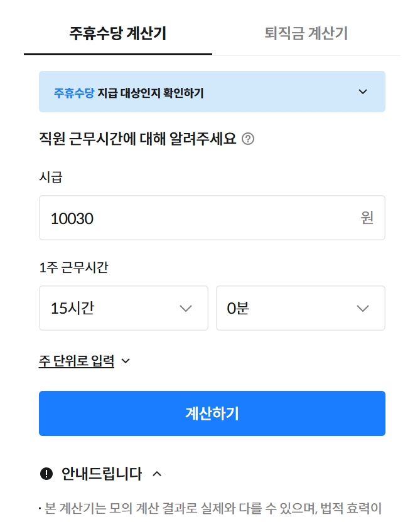Switch to the 퇴직금 계산기 tab
The width and height of the screenshot is (420, 522).
point(305,35)
